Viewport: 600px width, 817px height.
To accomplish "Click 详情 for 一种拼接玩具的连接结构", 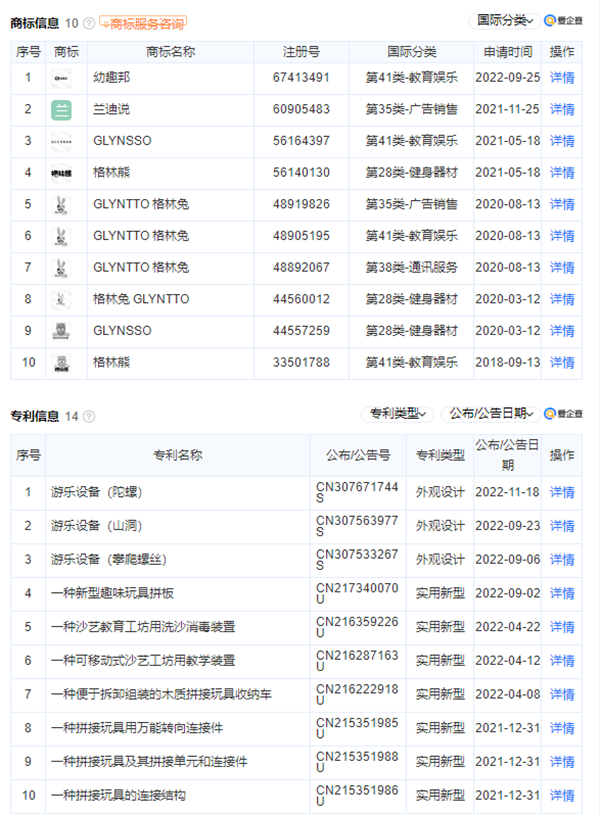I will coord(562,795).
